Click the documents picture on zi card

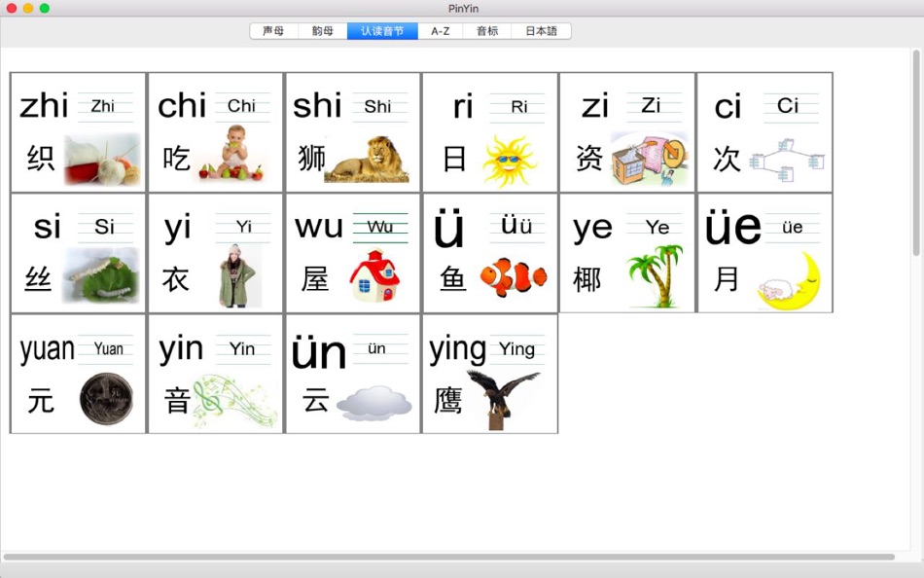pos(650,160)
